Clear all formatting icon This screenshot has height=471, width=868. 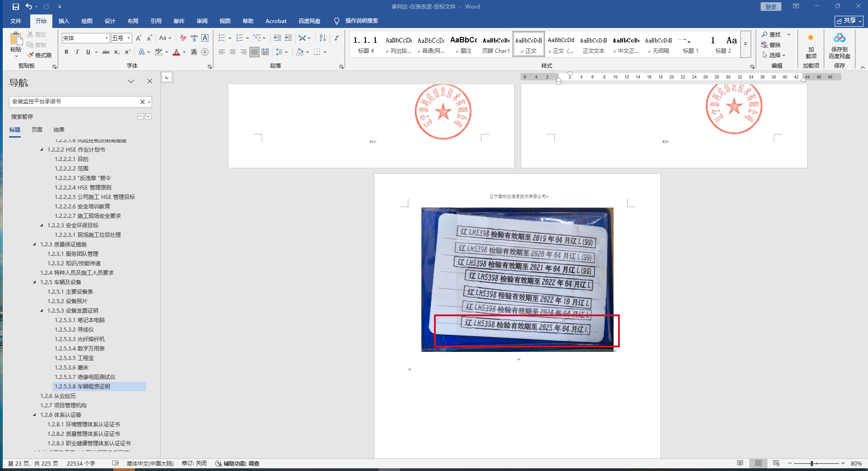coord(183,38)
